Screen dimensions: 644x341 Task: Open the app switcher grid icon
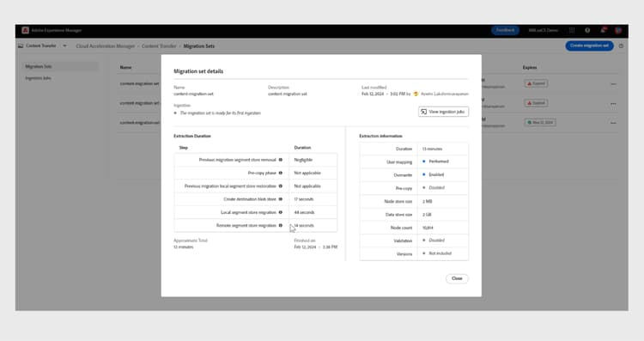[x=572, y=30]
